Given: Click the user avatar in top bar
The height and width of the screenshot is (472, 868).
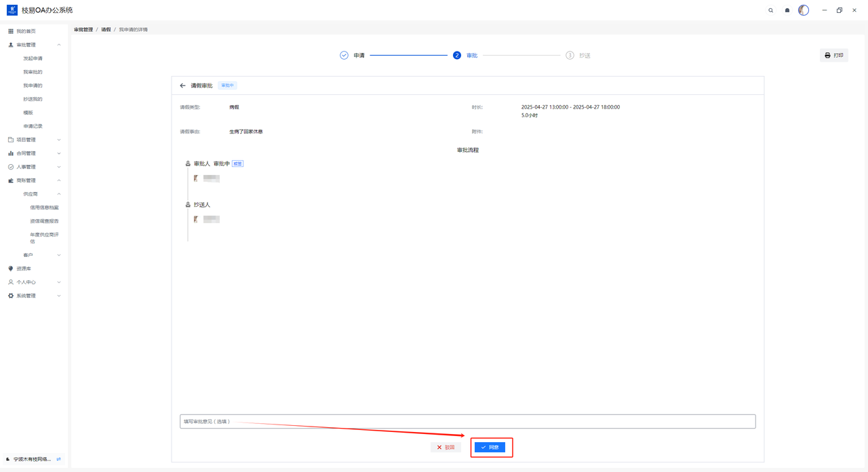Looking at the screenshot, I should coord(804,10).
